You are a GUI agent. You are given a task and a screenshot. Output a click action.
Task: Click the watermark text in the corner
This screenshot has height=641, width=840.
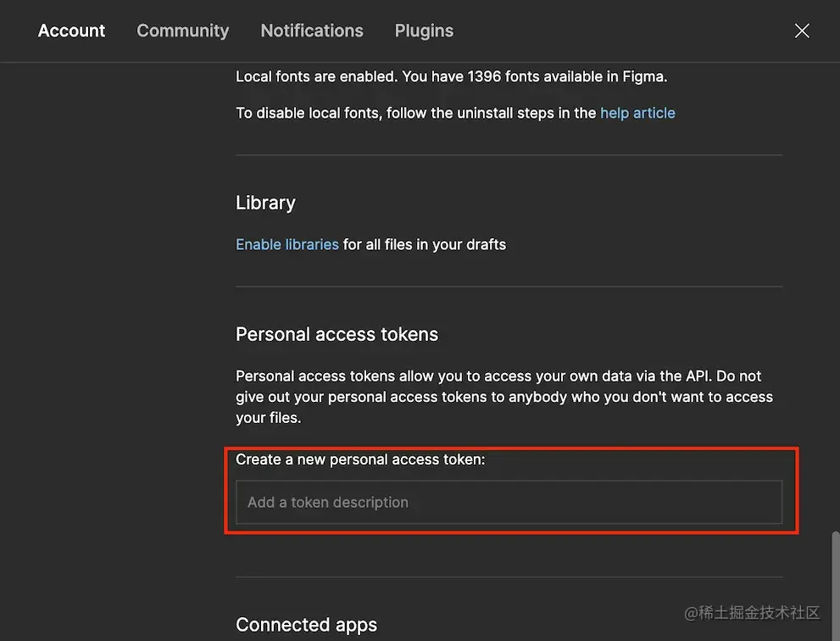[752, 612]
